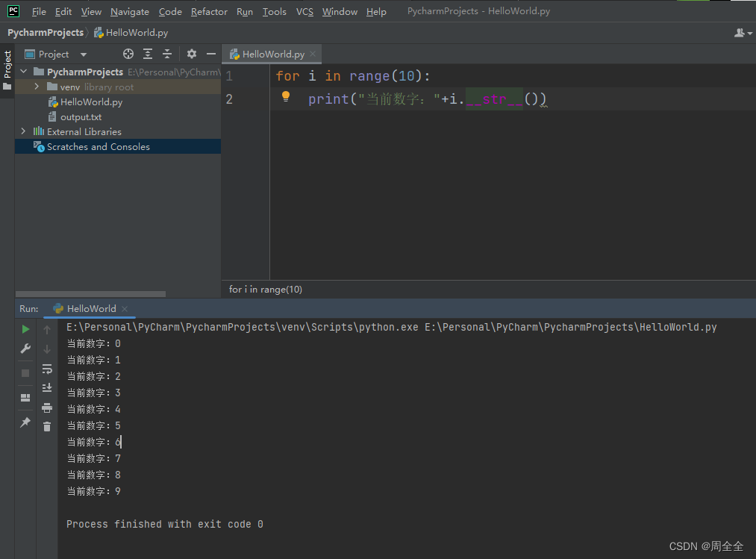This screenshot has width=756, height=559.
Task: Click the Stop process square button
Action: [25, 373]
